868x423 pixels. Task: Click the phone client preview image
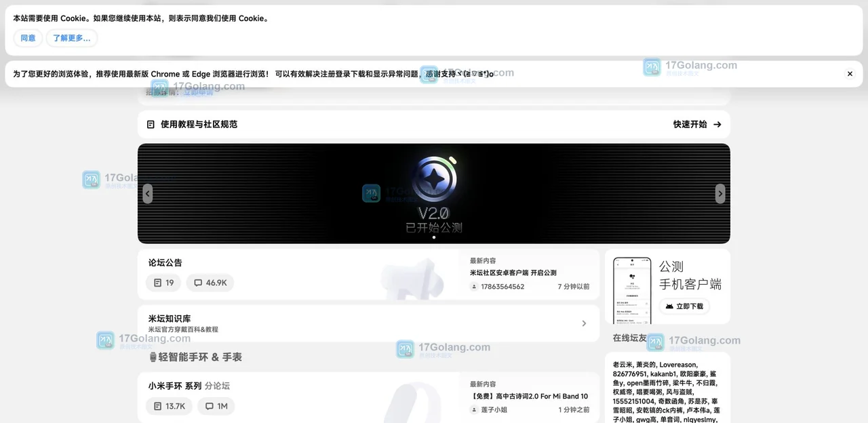tap(632, 290)
